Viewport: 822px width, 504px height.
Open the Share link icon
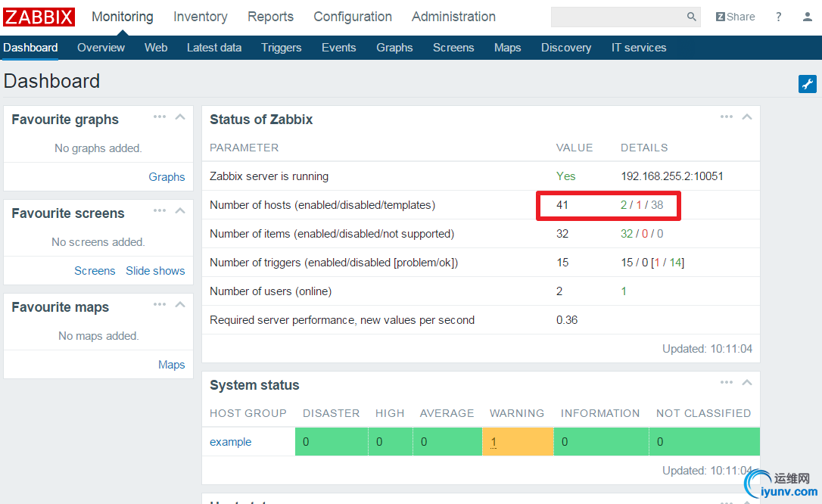pos(735,17)
